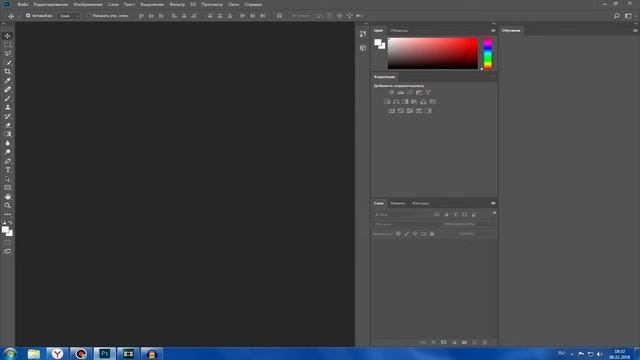The image size is (640, 360).
Task: Open the Color panel flyout menu
Action: pyautogui.click(x=493, y=31)
